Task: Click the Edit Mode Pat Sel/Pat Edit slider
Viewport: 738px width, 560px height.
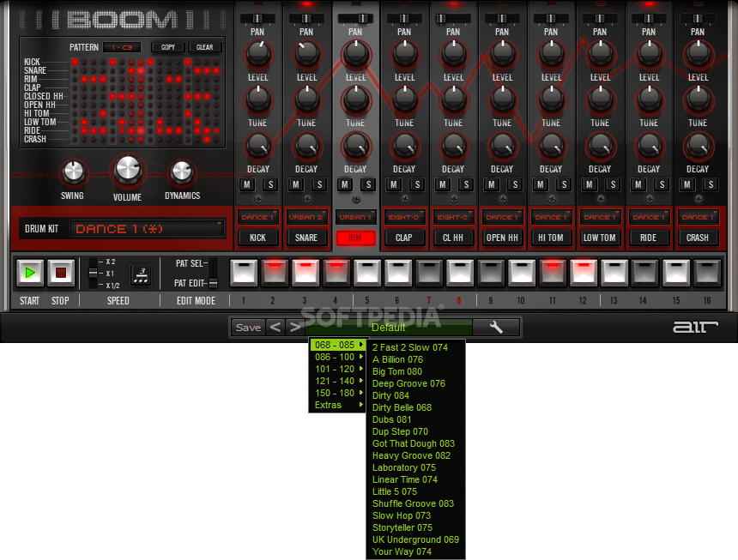Action: 213,274
